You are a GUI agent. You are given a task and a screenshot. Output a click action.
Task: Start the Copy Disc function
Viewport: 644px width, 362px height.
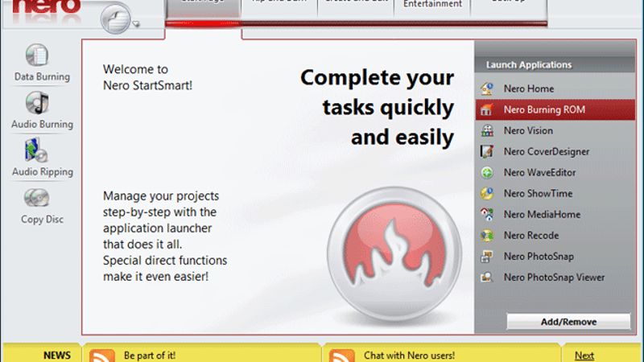point(42,207)
